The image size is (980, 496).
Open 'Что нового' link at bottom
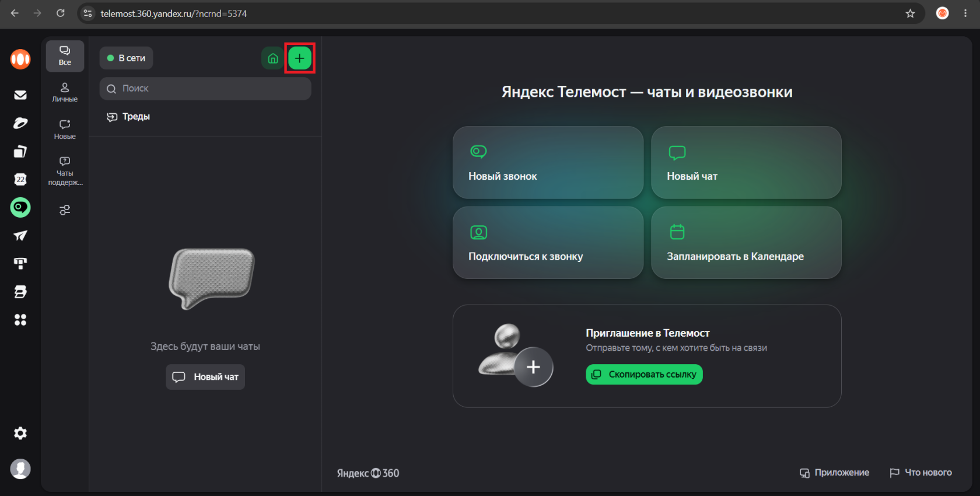[921, 473]
